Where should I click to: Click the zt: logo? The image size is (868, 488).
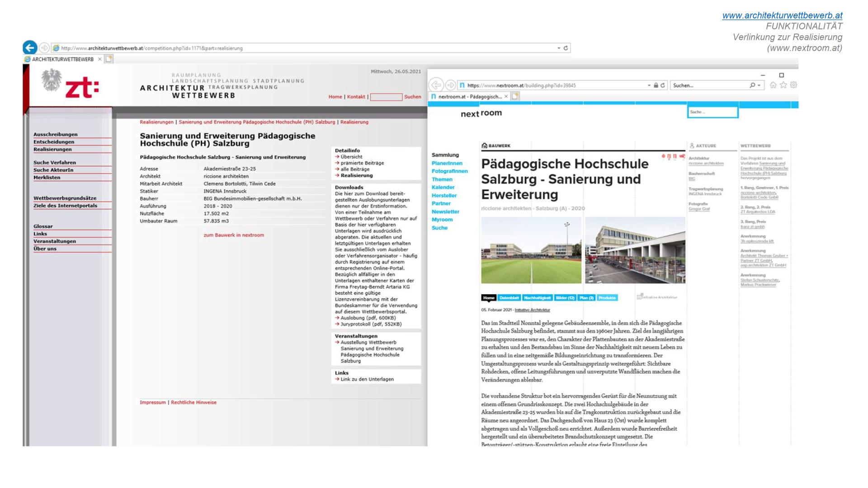tap(82, 88)
